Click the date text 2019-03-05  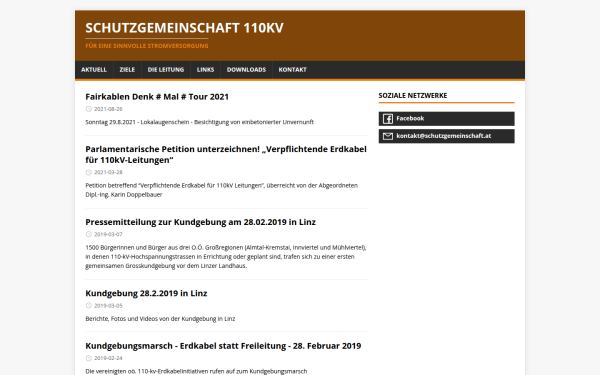(x=108, y=306)
